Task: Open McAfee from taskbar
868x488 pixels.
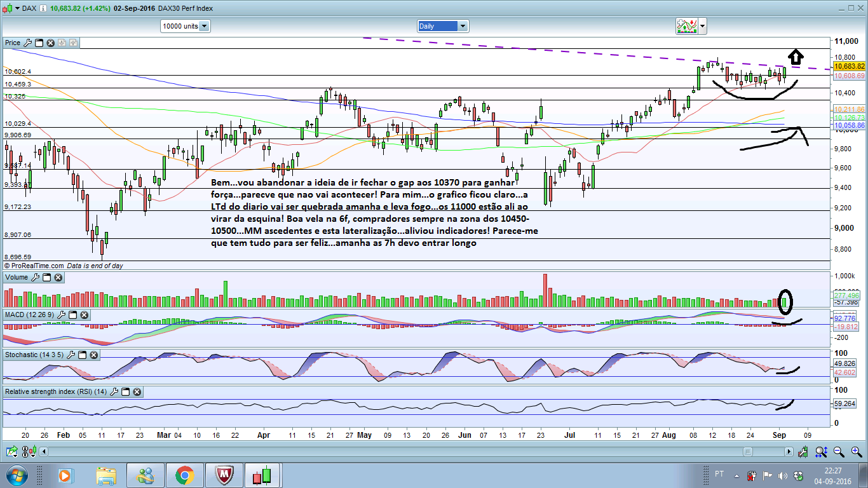Action: pyautogui.click(x=224, y=475)
